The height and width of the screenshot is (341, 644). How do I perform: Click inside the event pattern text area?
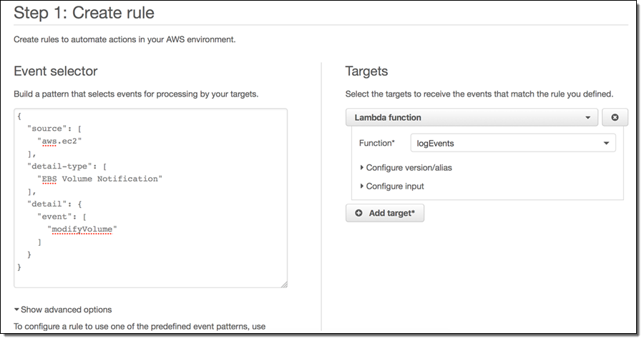click(x=150, y=198)
